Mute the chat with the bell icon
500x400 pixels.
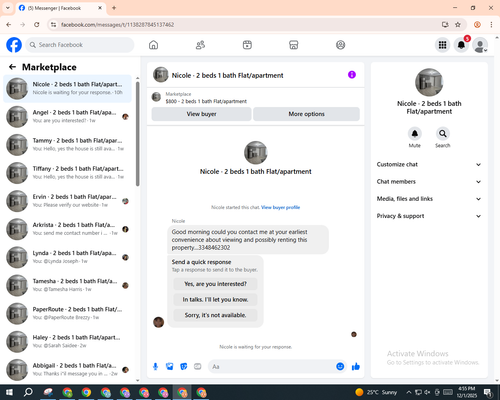pyautogui.click(x=414, y=134)
